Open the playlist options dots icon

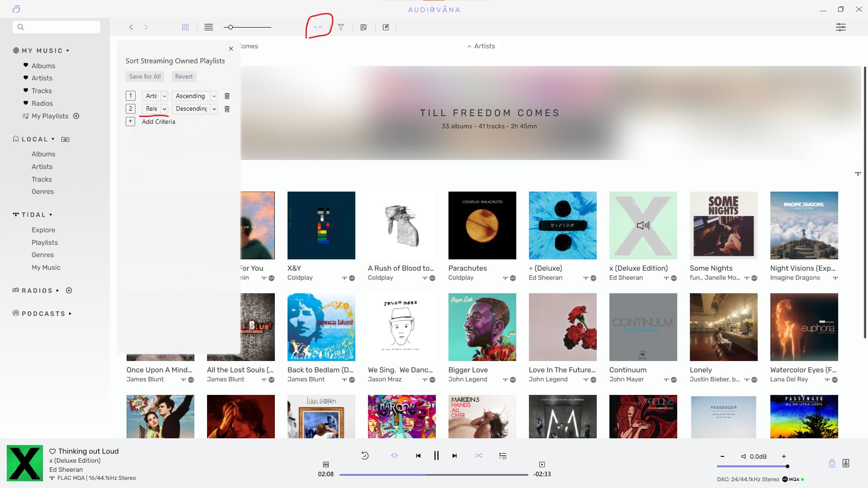[x=858, y=174]
